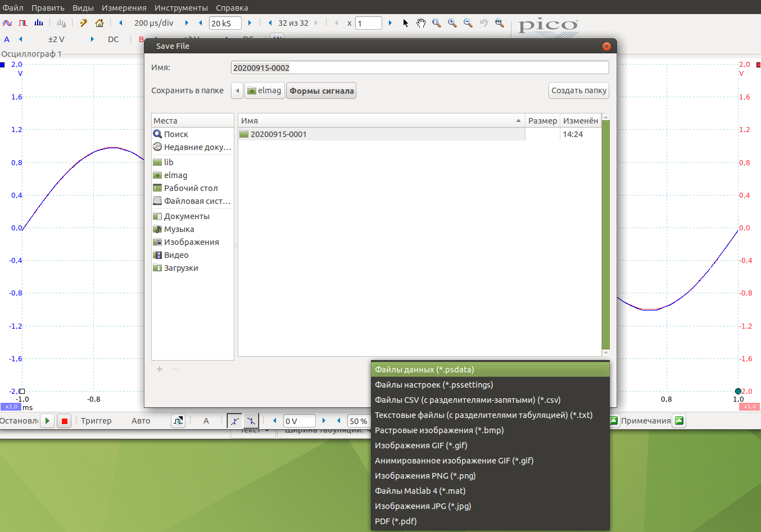The height and width of the screenshot is (532, 761).
Task: Click the file list vertical scrollbar
Action: pos(605,235)
